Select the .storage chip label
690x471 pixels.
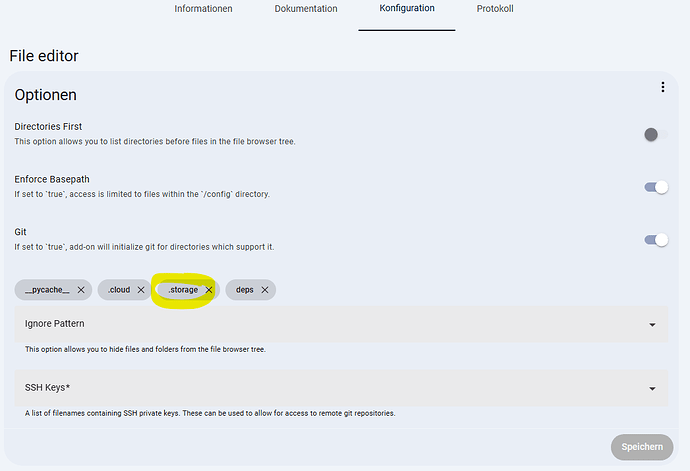coord(183,290)
